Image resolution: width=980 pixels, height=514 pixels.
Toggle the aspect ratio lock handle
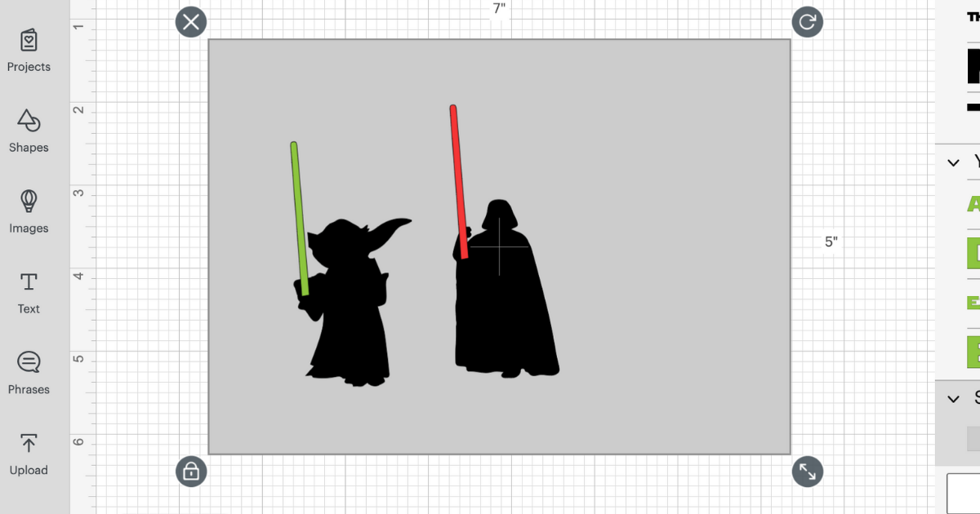click(191, 471)
